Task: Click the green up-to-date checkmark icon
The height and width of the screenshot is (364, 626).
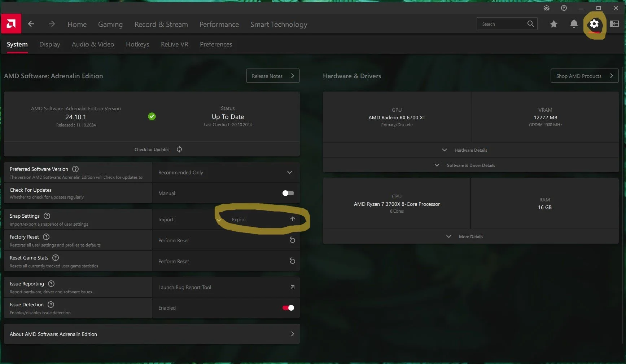Action: pos(152,116)
